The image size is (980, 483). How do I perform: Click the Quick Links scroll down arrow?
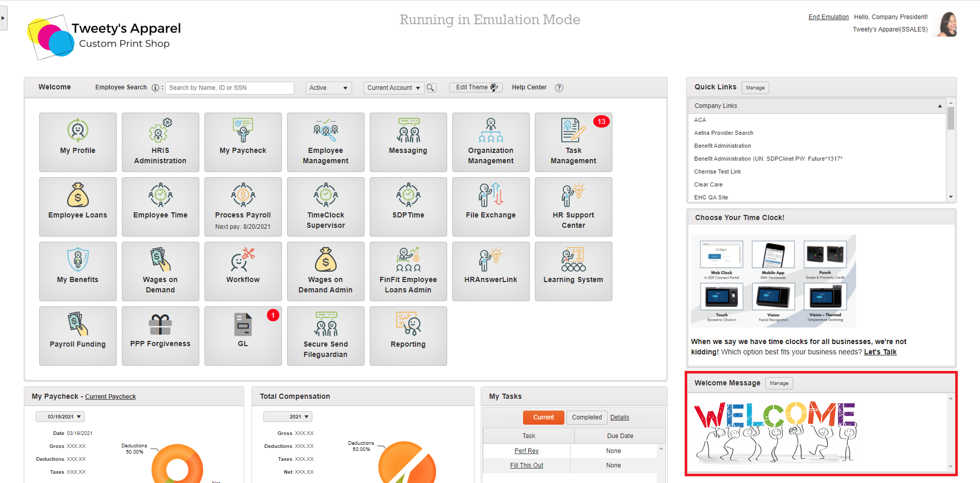(x=951, y=197)
